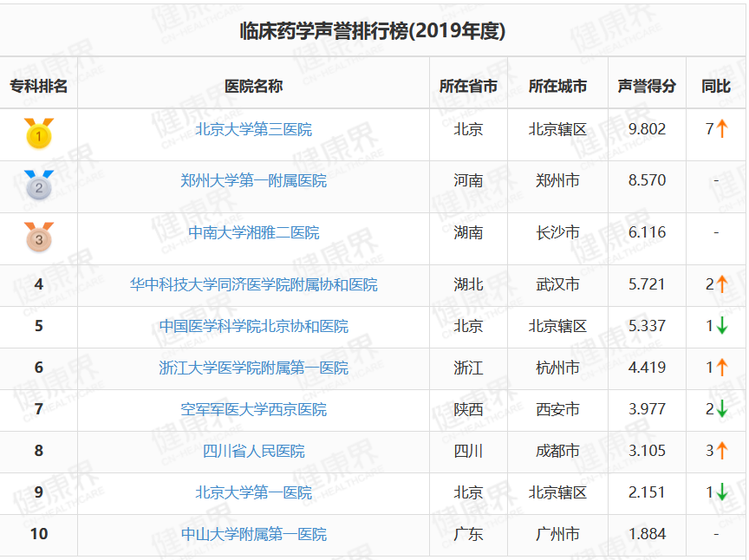Open 四川省人民医院 link
This screenshot has width=749, height=560.
(254, 451)
